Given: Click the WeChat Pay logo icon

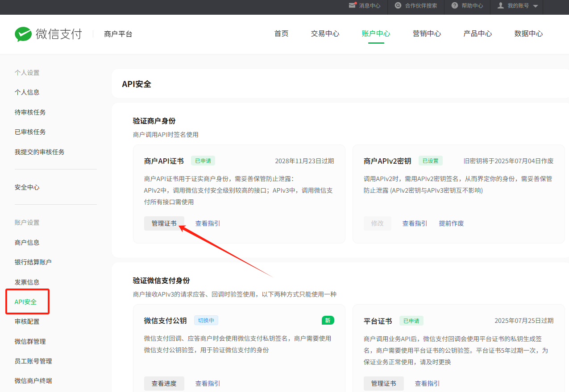Looking at the screenshot, I should [23, 34].
